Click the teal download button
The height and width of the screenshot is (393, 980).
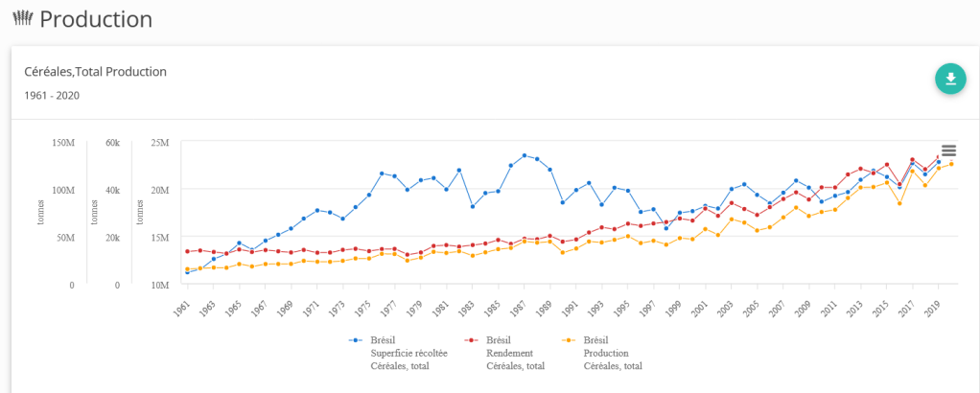pyautogui.click(x=950, y=79)
